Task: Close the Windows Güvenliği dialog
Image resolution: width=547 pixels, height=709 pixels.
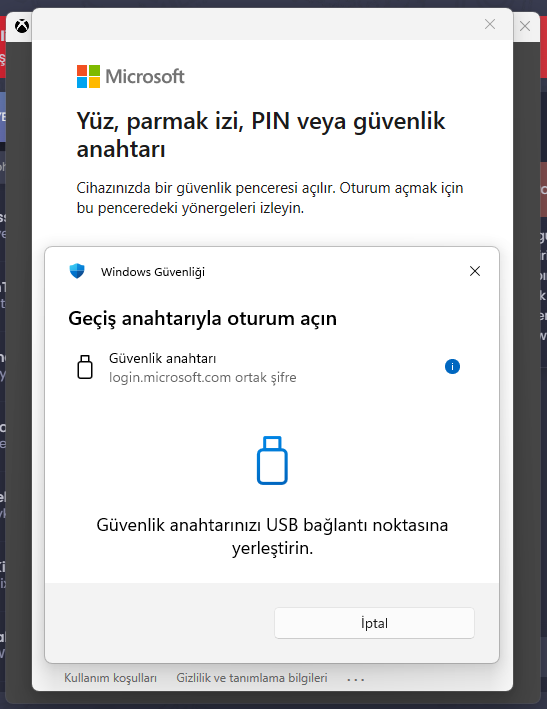Action: (x=475, y=271)
